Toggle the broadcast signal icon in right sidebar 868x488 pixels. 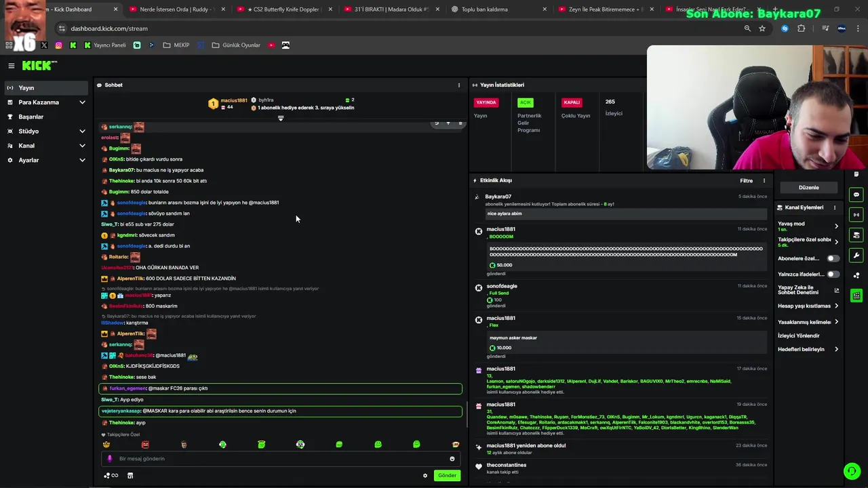856,215
